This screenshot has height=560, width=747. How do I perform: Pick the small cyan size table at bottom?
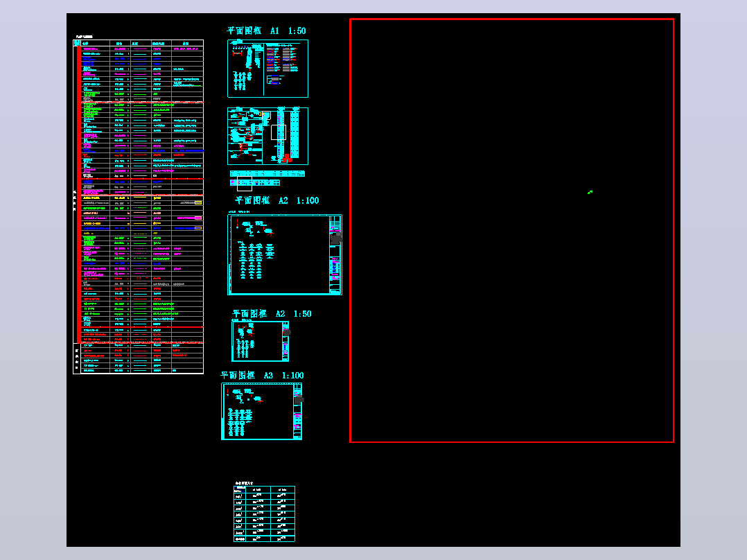point(265,514)
